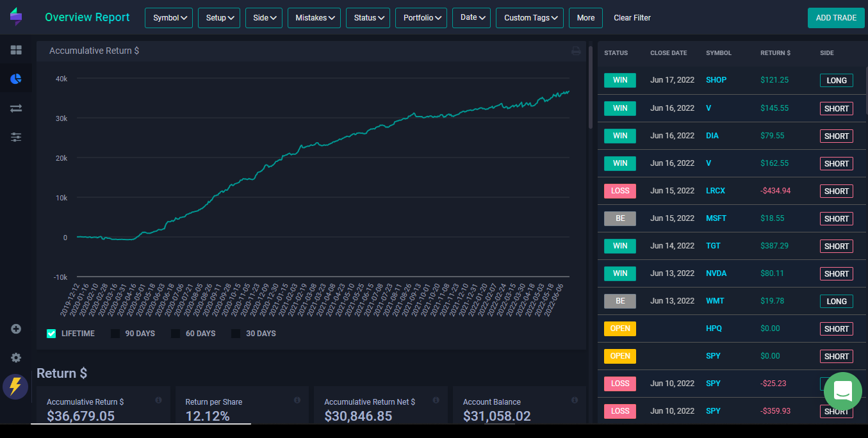
Task: Open the gear settings icon
Action: [x=16, y=358]
